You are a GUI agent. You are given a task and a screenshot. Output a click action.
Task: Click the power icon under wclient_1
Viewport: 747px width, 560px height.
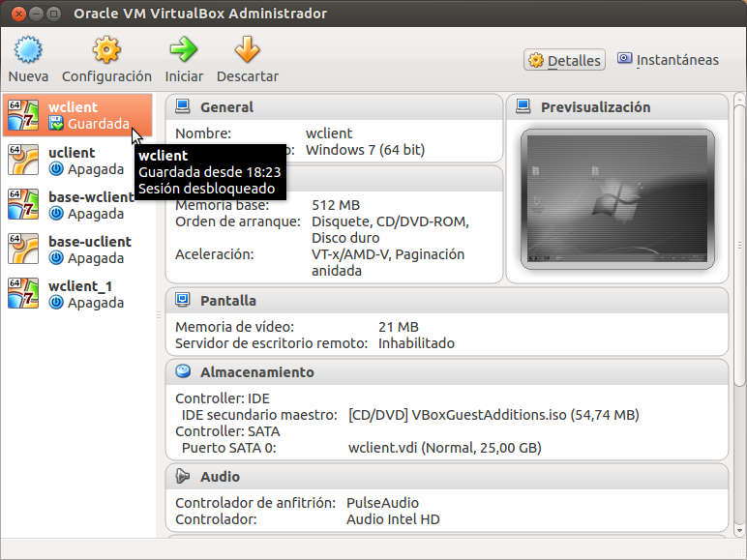pyautogui.click(x=56, y=302)
